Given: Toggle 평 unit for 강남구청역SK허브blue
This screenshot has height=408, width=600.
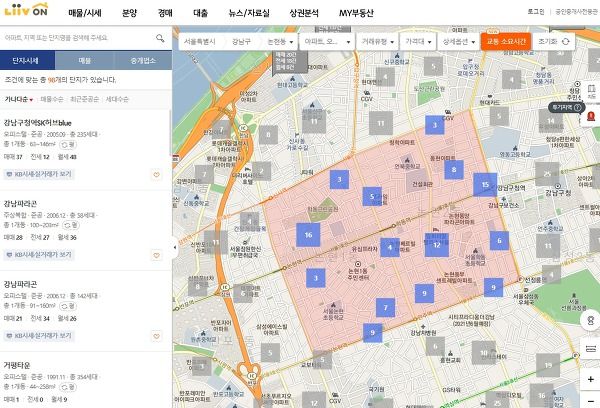Looking at the screenshot, I should coord(69,144).
